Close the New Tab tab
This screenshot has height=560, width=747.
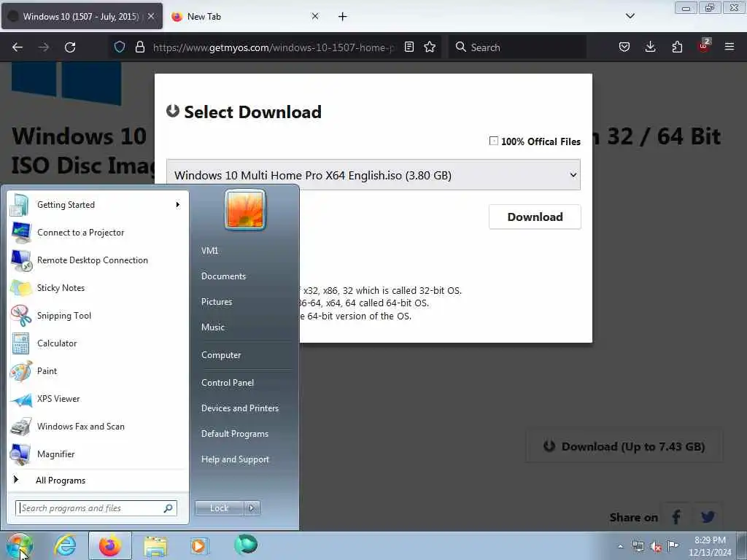click(x=315, y=16)
